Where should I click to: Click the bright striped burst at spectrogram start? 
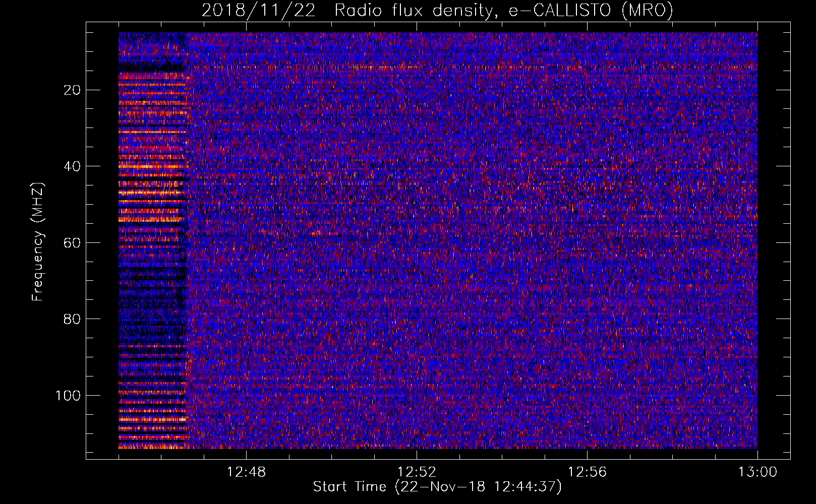153,241
